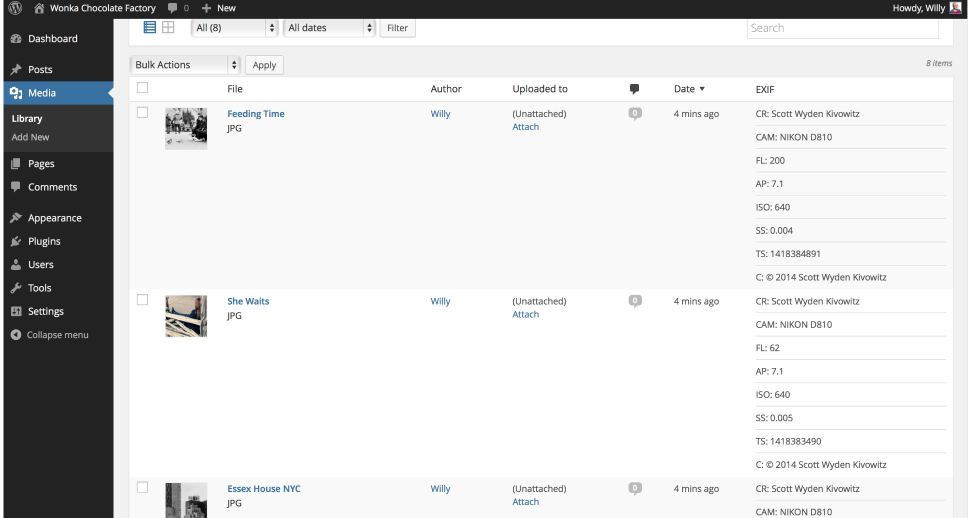The image size is (968, 518).
Task: Click Willy author link in Feeding Time row
Action: [440, 114]
